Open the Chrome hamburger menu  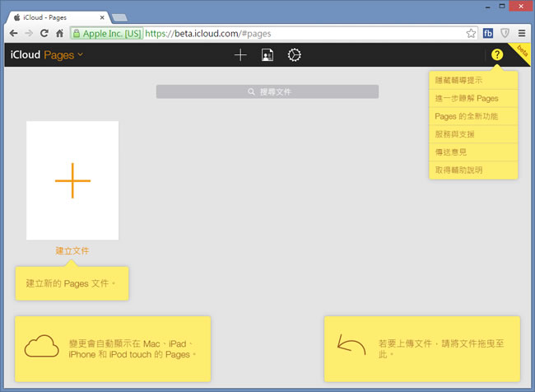coord(522,33)
